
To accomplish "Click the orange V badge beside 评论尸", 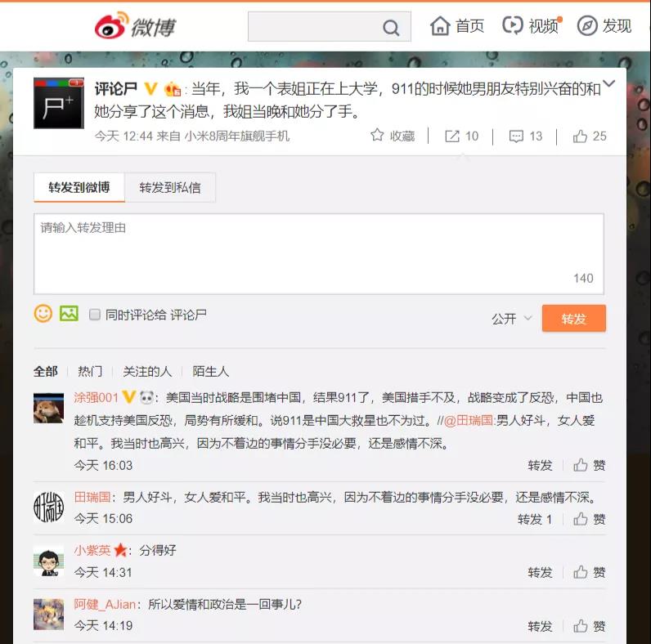I will tap(150, 88).
